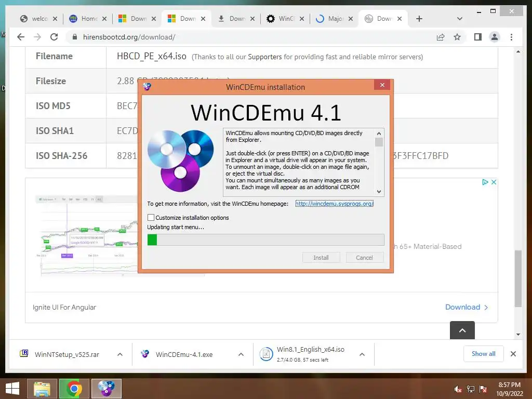Viewport: 532px width, 399px height.
Task: Click the Chrome taskbar icon
Action: (74, 389)
